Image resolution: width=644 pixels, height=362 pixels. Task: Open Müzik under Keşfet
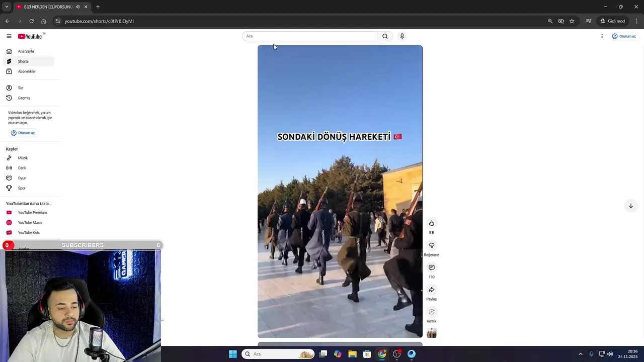pos(29,158)
